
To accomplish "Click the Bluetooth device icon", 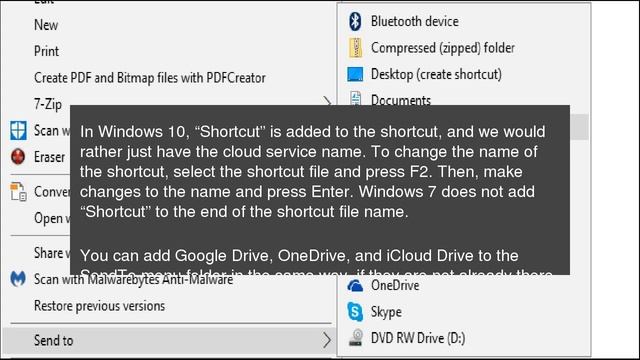I will tap(355, 21).
